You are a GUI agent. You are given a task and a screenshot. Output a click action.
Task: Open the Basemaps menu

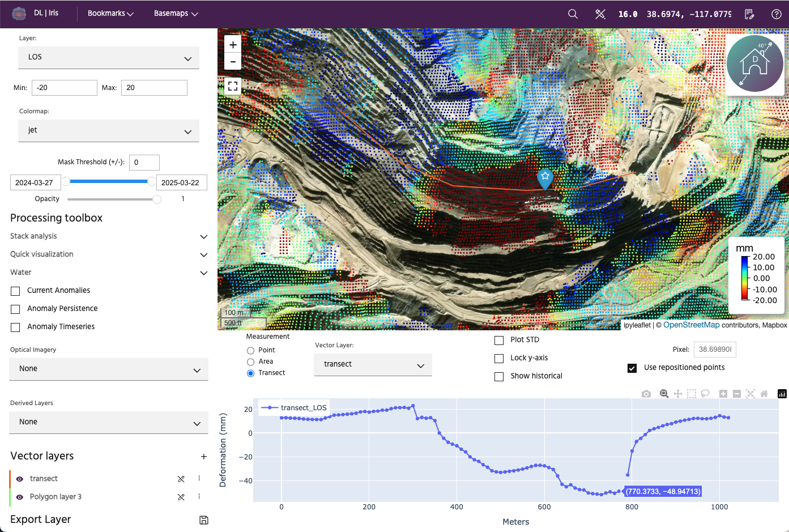pos(176,14)
